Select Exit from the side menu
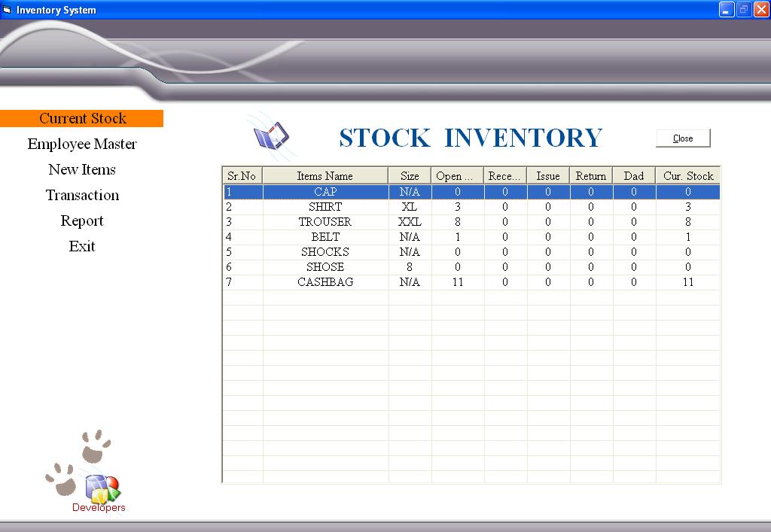Image resolution: width=771 pixels, height=532 pixels. click(82, 246)
